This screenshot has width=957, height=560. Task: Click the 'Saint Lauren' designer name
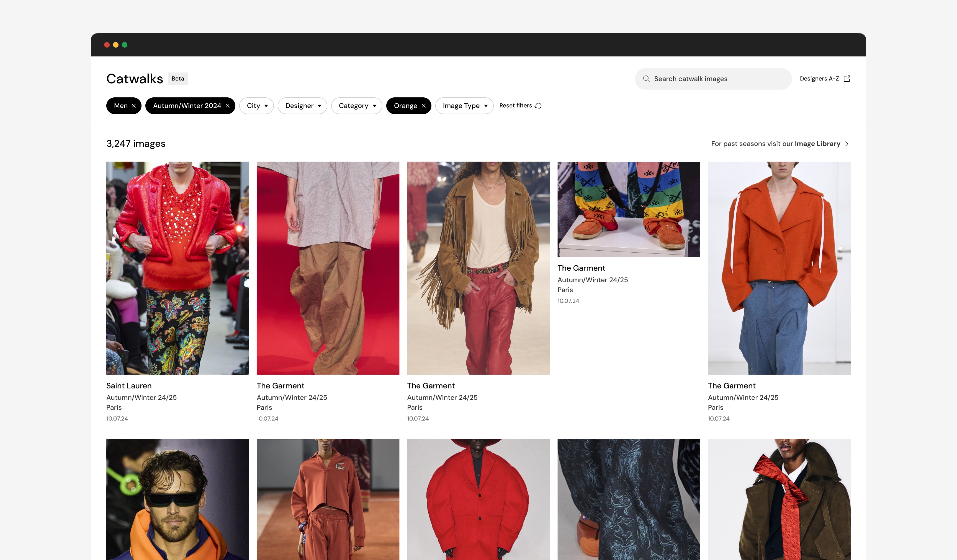[129, 386]
